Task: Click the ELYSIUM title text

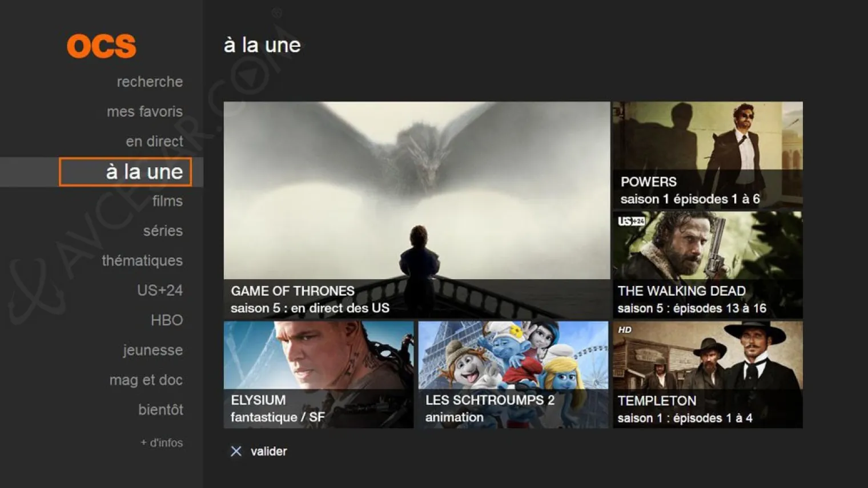Action: 258,400
